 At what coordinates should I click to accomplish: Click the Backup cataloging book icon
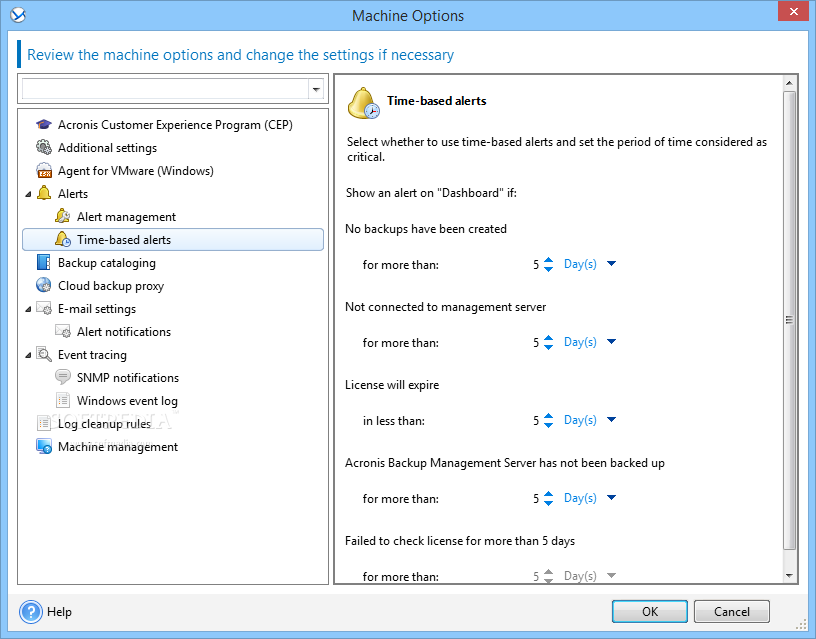pos(44,262)
